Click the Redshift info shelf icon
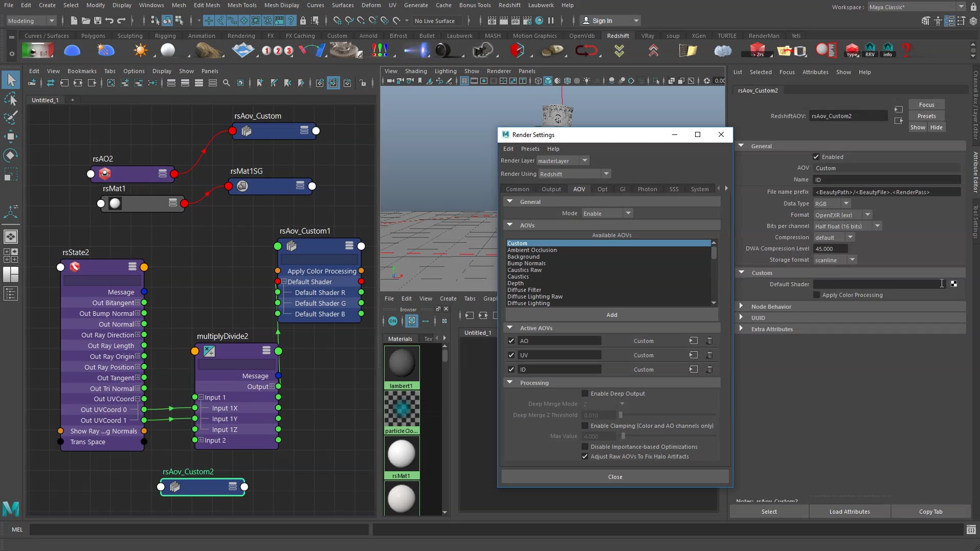Screen dimensions: 980x551 click(x=887, y=49)
